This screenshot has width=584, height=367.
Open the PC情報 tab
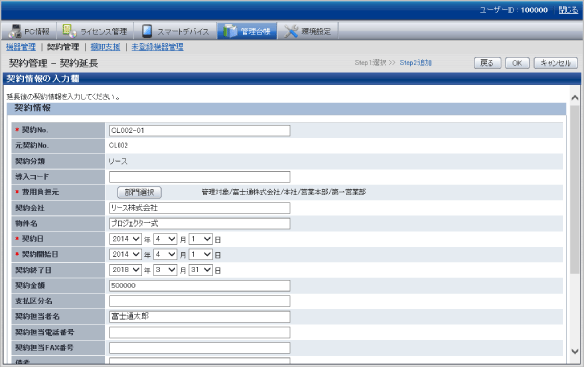29,31
